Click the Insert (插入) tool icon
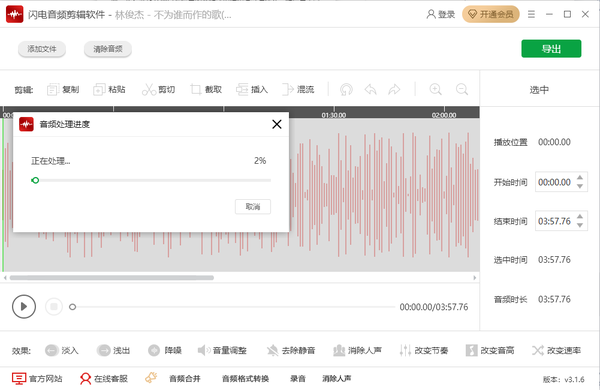 (x=242, y=90)
